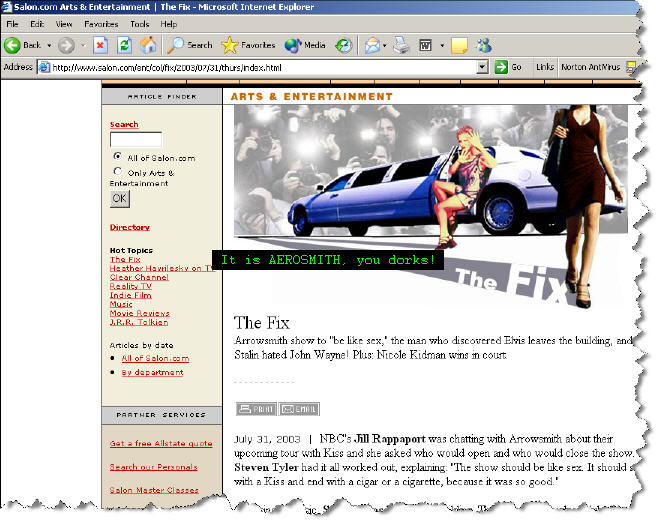Open the Edit with Word dropdown arrow
This screenshot has height=520, width=656.
pos(442,45)
